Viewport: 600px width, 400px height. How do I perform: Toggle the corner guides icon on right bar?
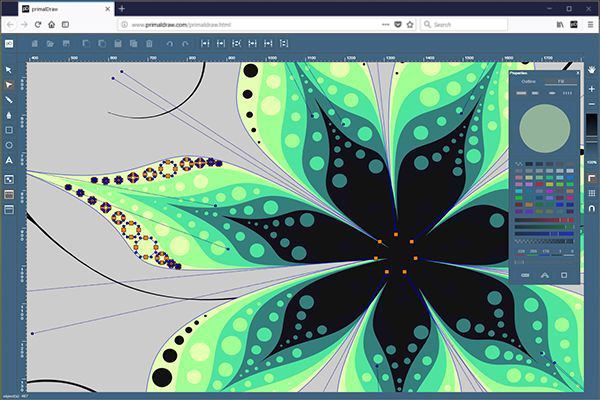click(x=592, y=178)
